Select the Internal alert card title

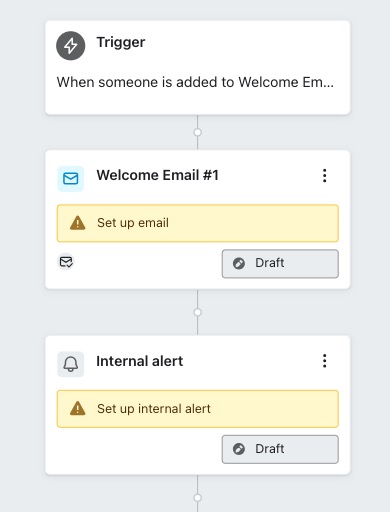click(x=140, y=361)
